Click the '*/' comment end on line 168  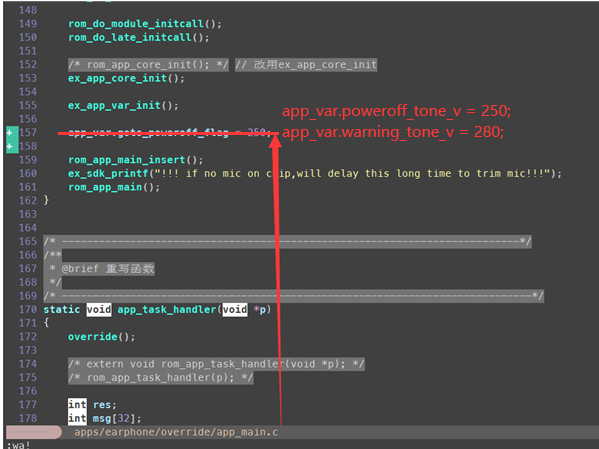click(x=55, y=282)
